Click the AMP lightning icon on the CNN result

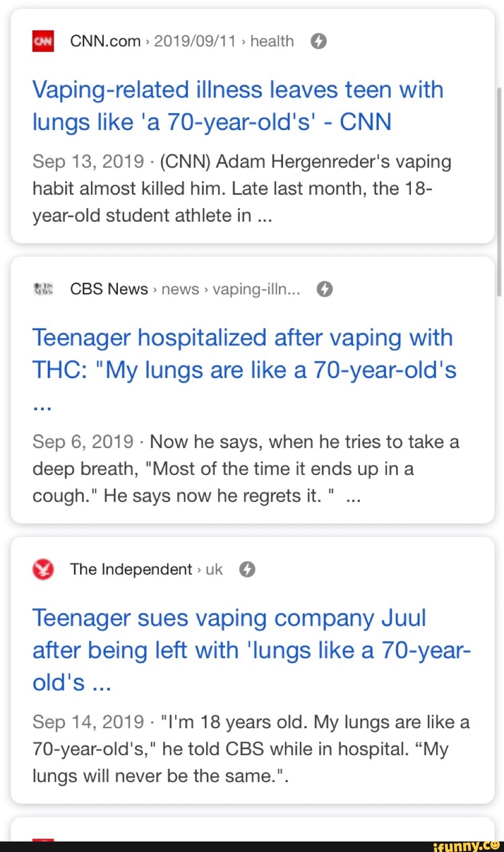(319, 40)
